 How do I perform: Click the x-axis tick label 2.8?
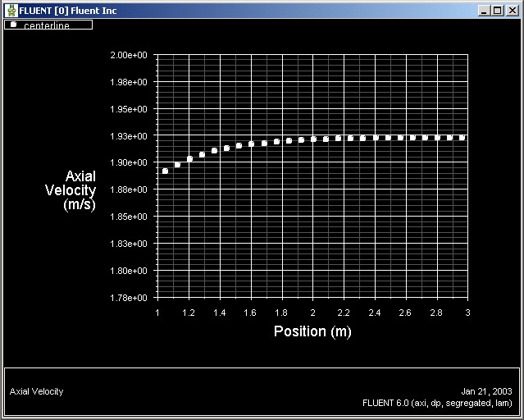pos(436,313)
